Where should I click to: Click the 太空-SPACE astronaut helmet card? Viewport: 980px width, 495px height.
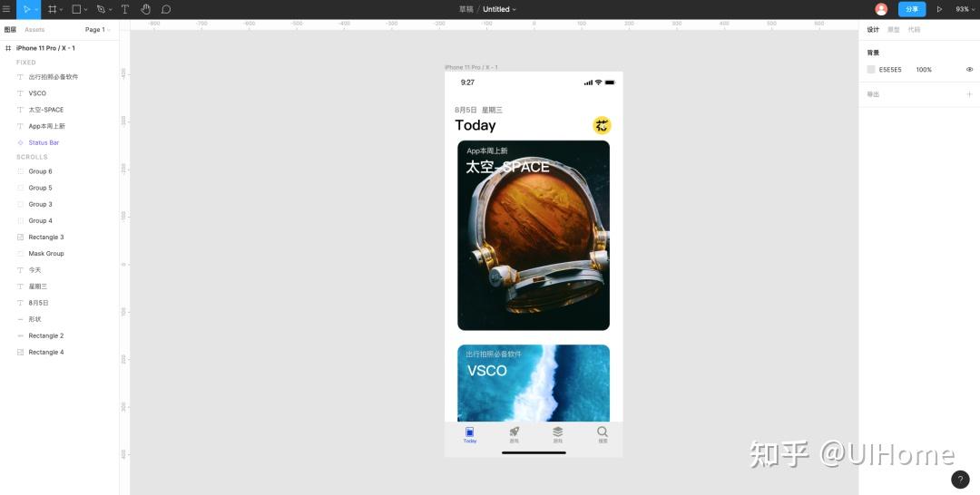pos(534,236)
